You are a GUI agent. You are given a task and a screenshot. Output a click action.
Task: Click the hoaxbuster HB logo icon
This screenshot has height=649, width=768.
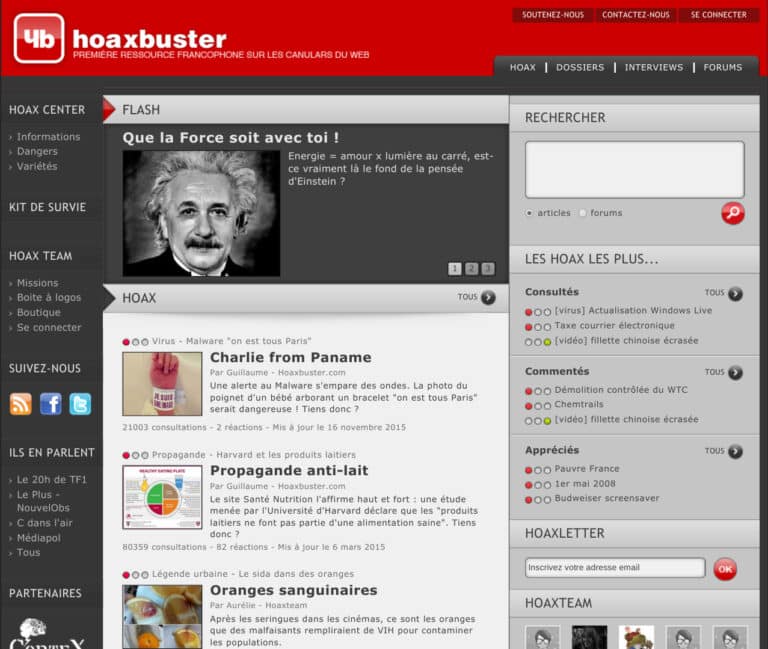point(39,38)
